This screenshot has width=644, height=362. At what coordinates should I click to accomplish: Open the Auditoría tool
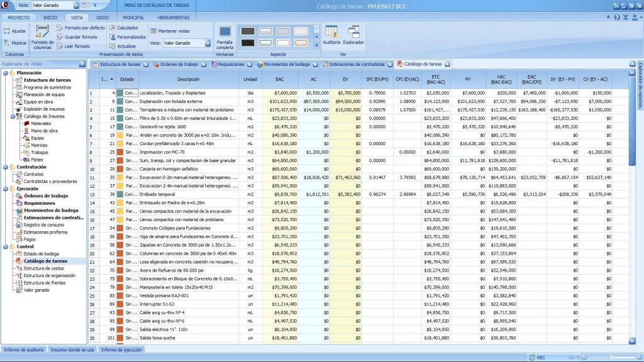(331, 33)
